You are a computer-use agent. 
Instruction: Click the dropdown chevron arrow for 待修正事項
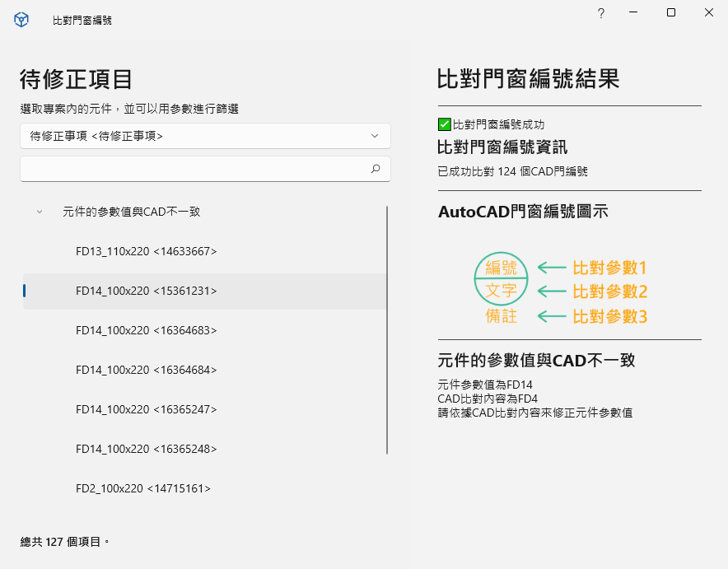point(375,136)
